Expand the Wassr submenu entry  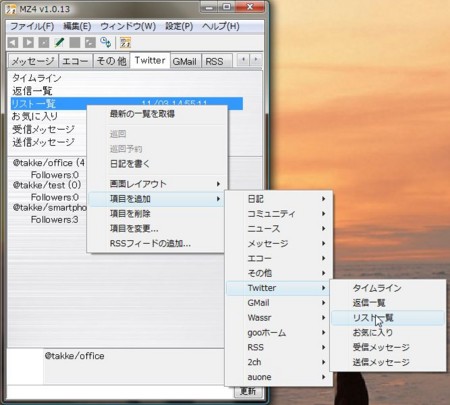pyautogui.click(x=279, y=318)
